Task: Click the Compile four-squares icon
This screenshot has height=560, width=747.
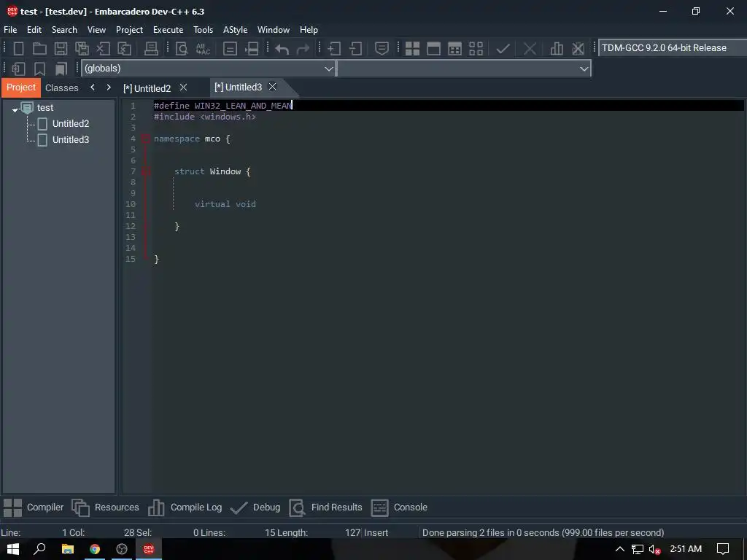Action: point(412,49)
